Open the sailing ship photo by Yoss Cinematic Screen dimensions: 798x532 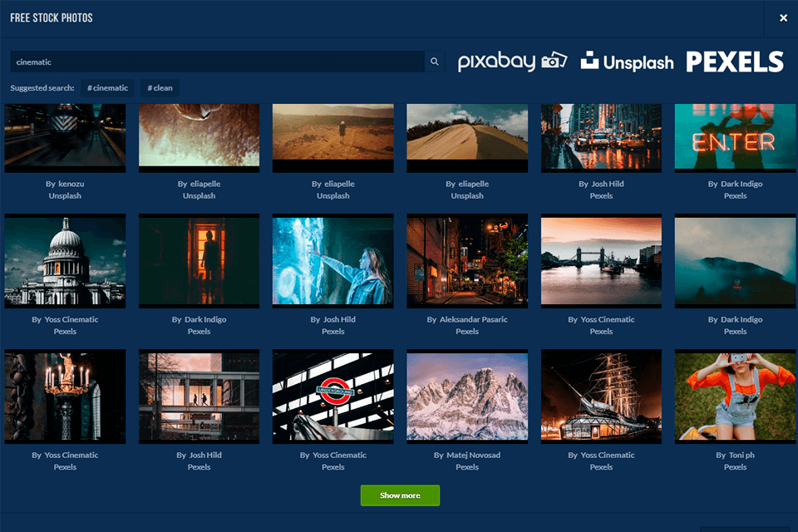pos(601,397)
